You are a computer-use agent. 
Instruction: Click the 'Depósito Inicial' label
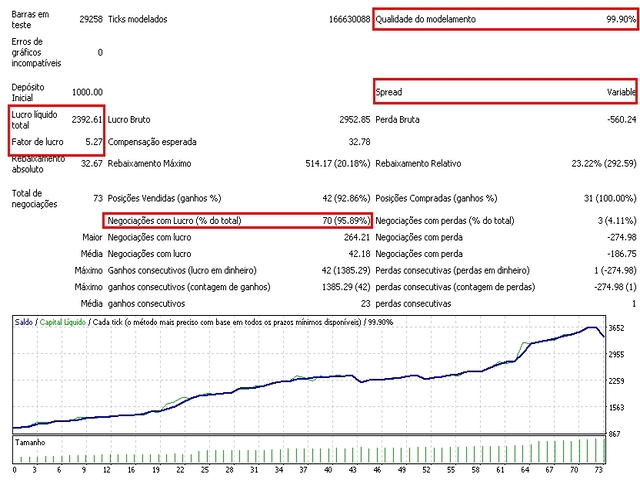28,92
